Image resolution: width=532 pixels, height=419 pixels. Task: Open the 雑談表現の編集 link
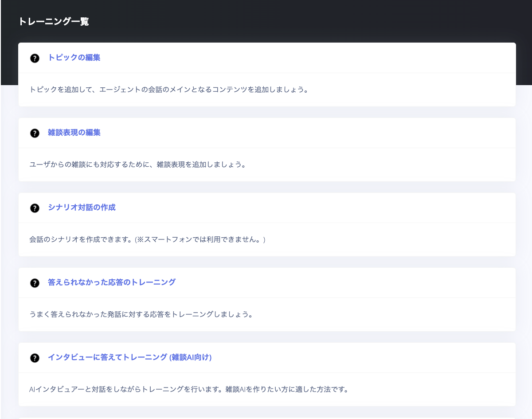[x=74, y=133]
